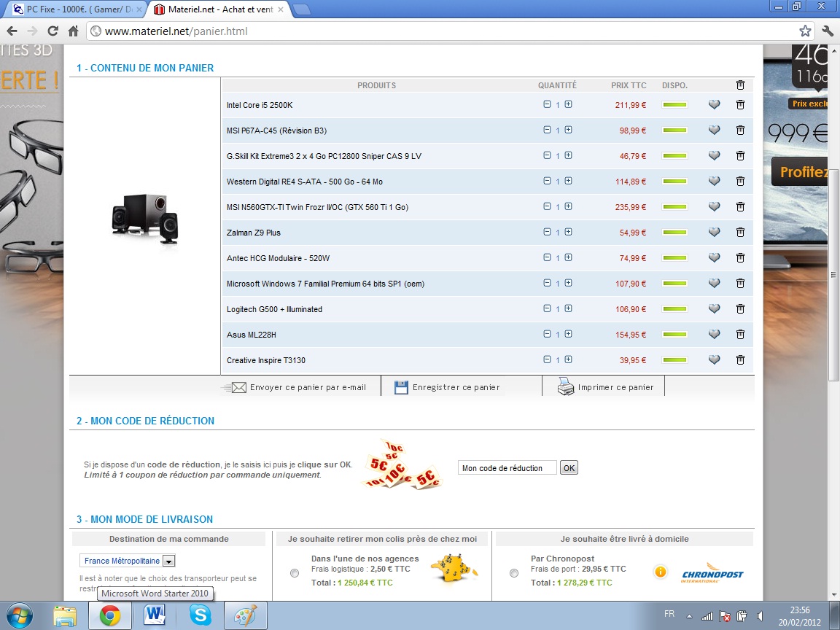840x630 pixels.
Task: Click trash icon for Asus ML228H
Action: (740, 335)
